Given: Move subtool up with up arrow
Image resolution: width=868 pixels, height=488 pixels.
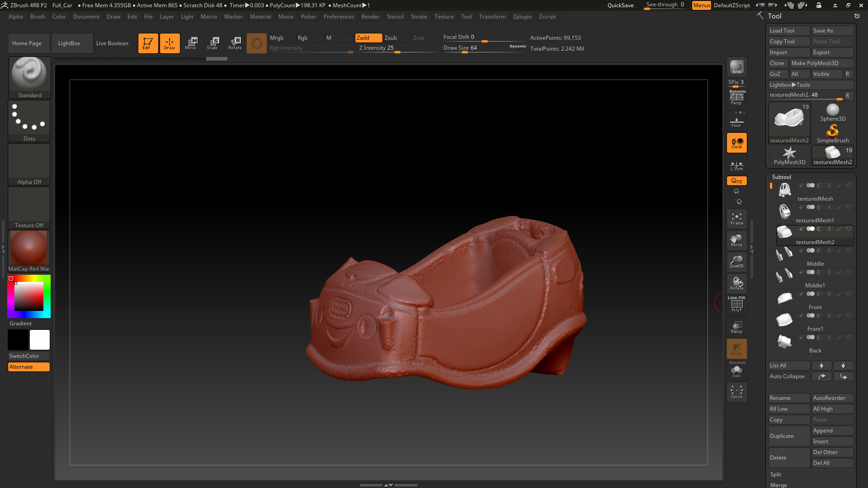Looking at the screenshot, I should (x=821, y=366).
